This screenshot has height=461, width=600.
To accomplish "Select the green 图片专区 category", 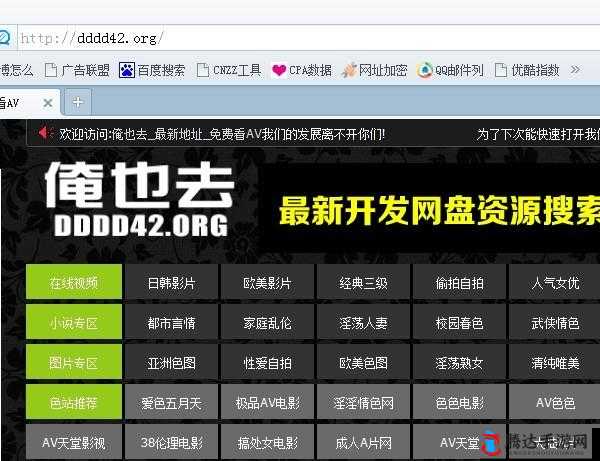I will pos(74,362).
